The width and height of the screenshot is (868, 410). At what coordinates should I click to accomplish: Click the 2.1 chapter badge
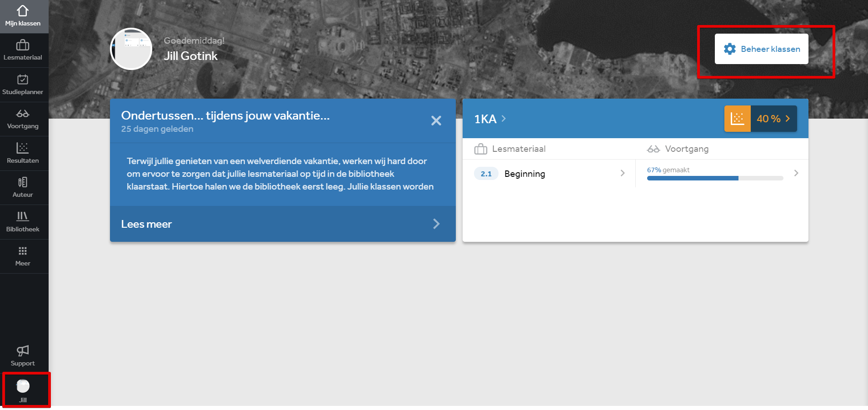point(486,174)
